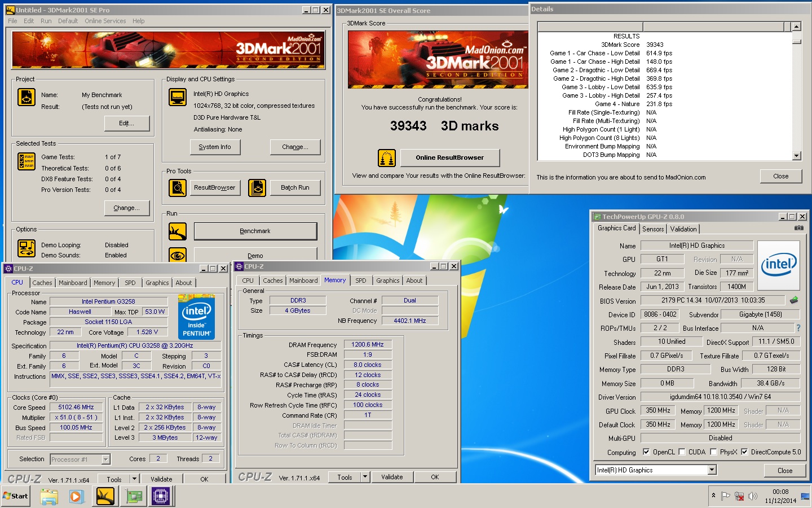Open the Start menu
812x508 pixels.
[x=15, y=496]
